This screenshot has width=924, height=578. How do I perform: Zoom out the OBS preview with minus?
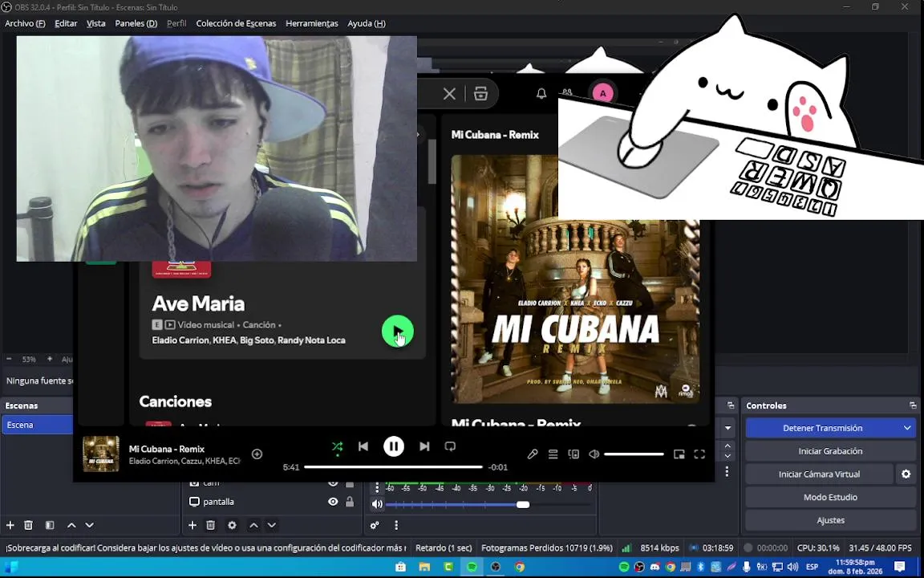(9, 359)
